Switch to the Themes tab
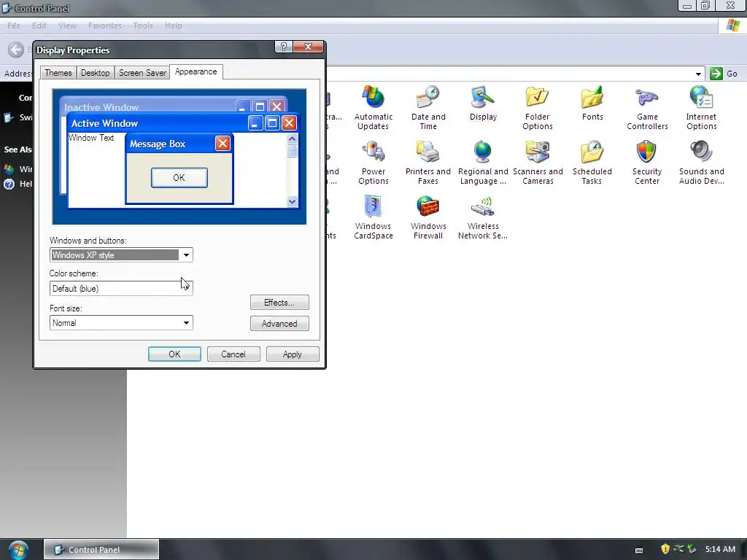 (x=58, y=73)
